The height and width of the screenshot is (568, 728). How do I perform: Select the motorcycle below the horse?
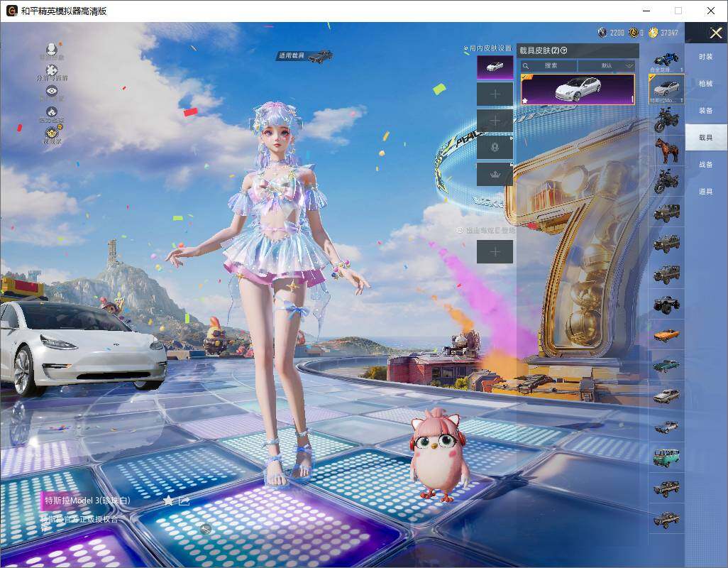pyautogui.click(x=666, y=181)
